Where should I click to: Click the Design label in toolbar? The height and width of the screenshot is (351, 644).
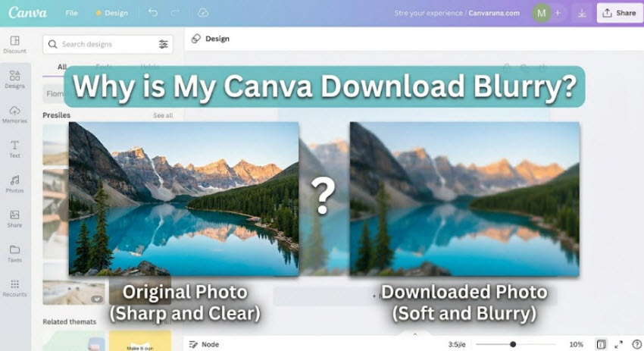coord(217,39)
